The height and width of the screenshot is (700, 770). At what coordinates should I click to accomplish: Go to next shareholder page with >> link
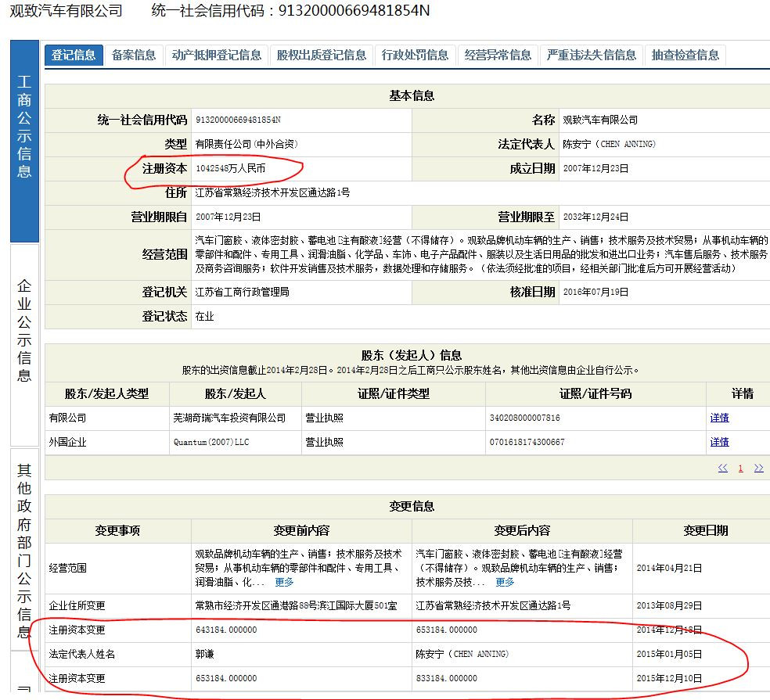coord(759,468)
